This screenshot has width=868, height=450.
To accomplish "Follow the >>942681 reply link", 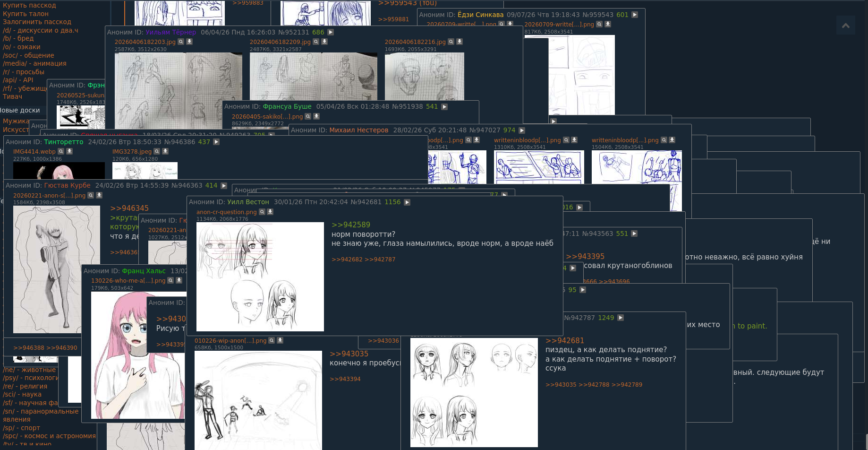I will point(565,341).
